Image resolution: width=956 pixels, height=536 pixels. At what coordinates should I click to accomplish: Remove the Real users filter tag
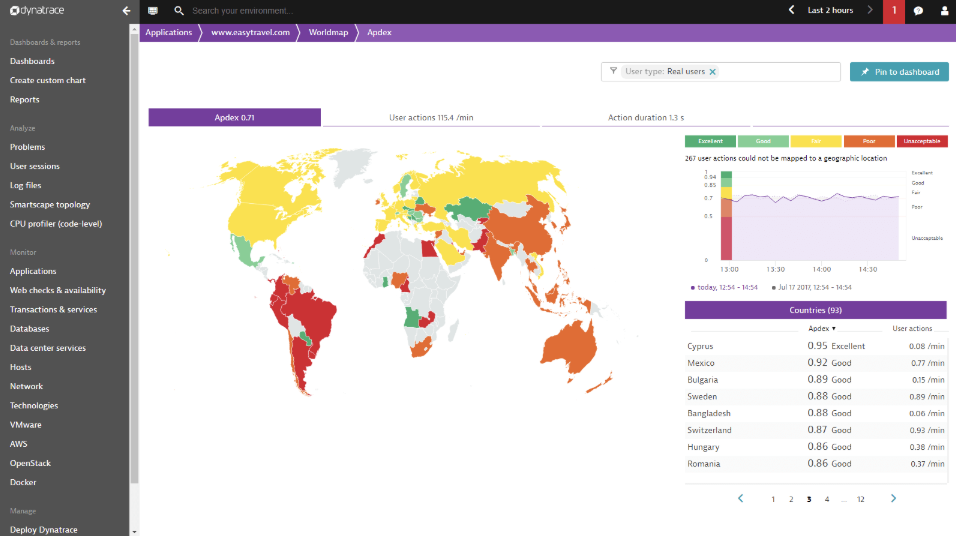pos(712,72)
